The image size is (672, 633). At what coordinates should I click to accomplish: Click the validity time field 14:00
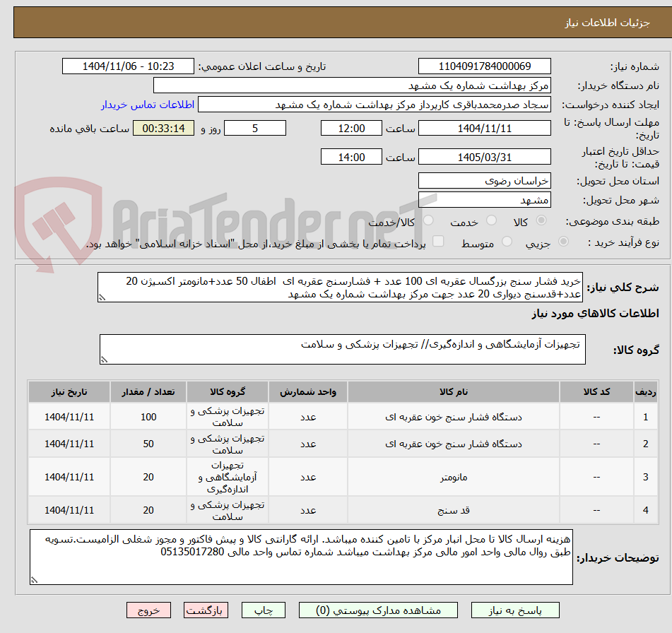pyautogui.click(x=351, y=157)
